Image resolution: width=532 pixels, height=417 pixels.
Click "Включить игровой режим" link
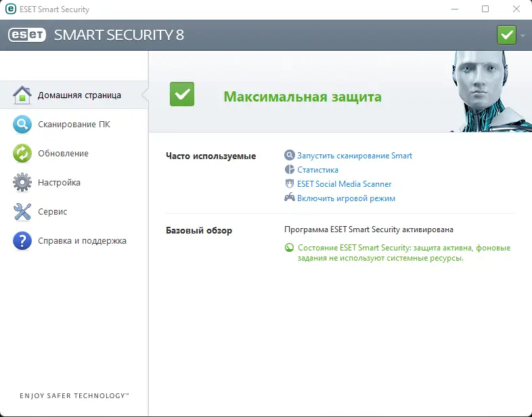(x=346, y=198)
